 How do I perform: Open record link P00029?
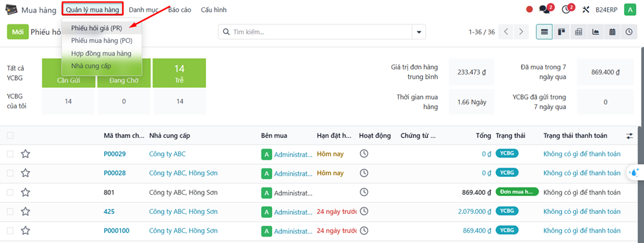114,154
